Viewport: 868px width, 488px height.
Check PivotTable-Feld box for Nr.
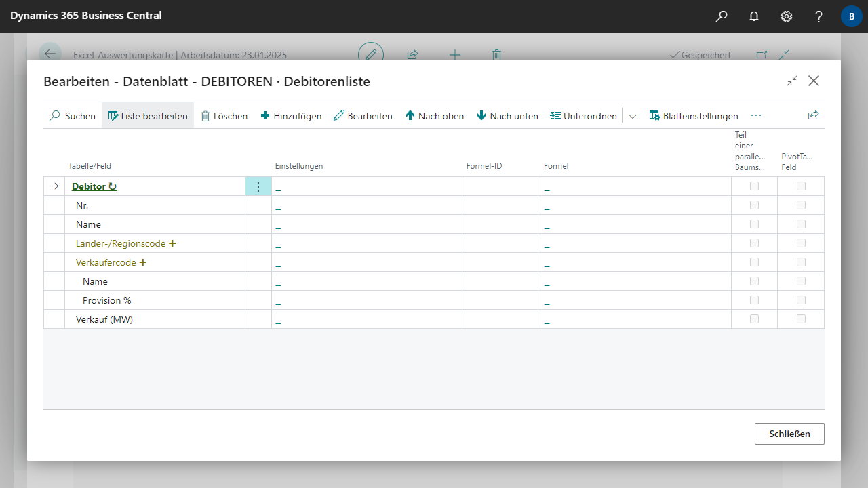click(x=801, y=205)
